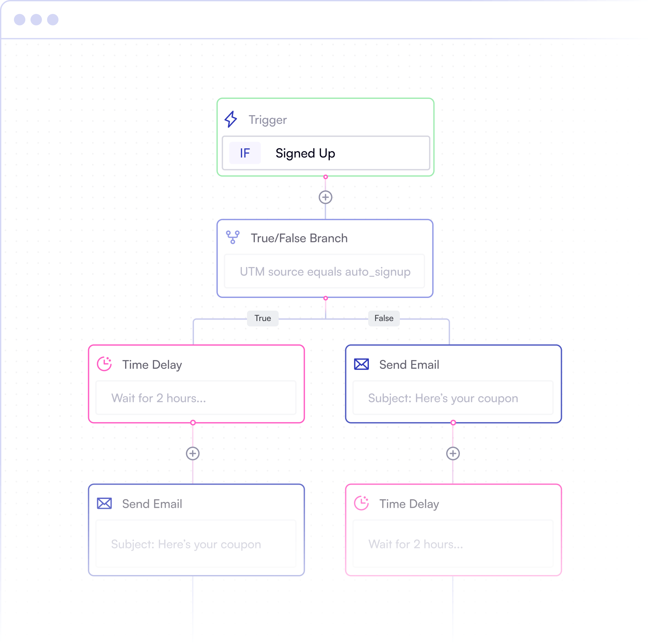Open the Signed Up trigger event field
650x644 pixels.
[x=326, y=153]
